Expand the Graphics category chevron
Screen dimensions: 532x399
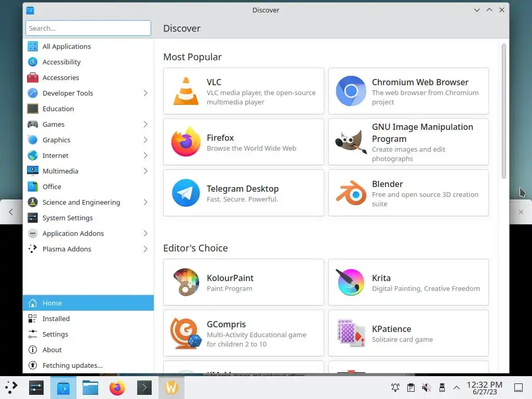145,140
